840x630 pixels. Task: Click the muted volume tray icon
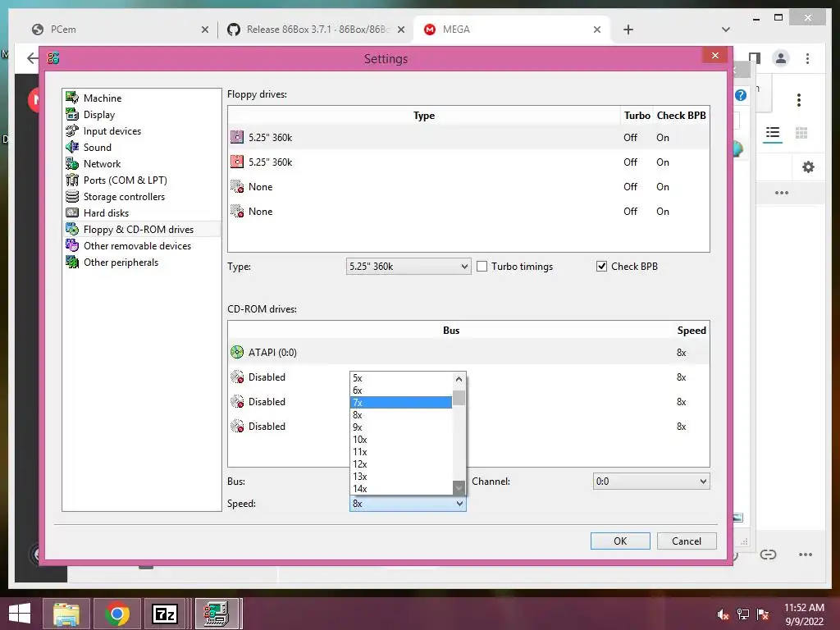coord(723,614)
